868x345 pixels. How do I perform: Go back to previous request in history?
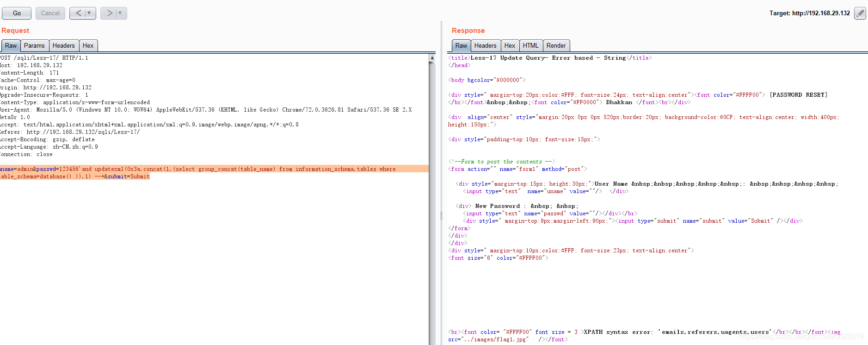[78, 13]
